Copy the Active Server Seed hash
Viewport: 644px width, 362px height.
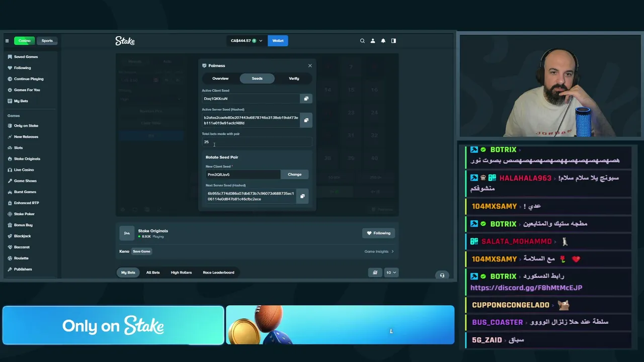point(306,120)
